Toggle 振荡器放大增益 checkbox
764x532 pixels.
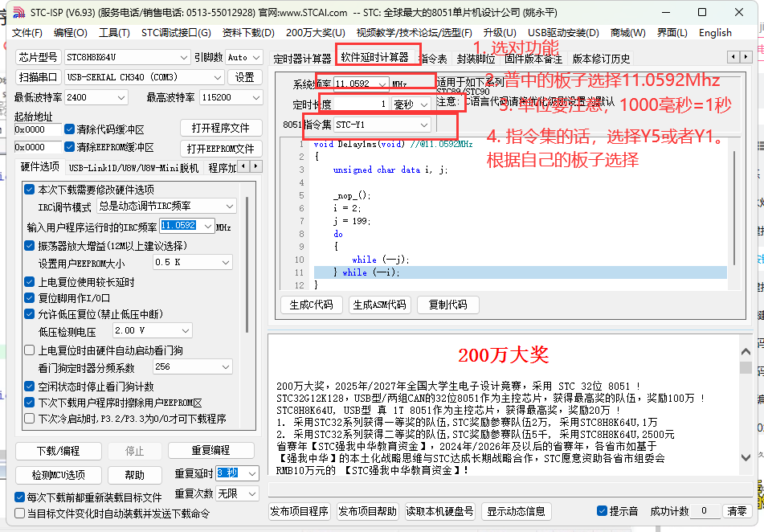point(29,246)
